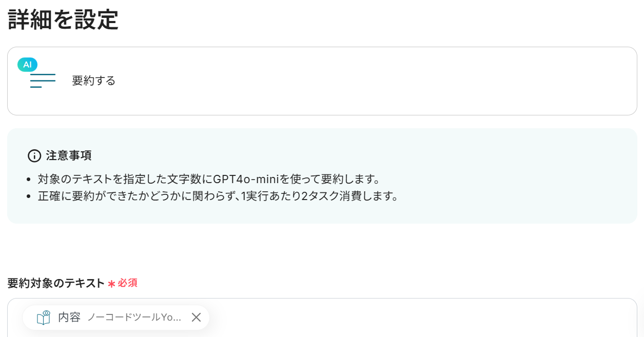The height and width of the screenshot is (337, 644).
Task: Click the summarize lines icon
Action: (x=43, y=81)
